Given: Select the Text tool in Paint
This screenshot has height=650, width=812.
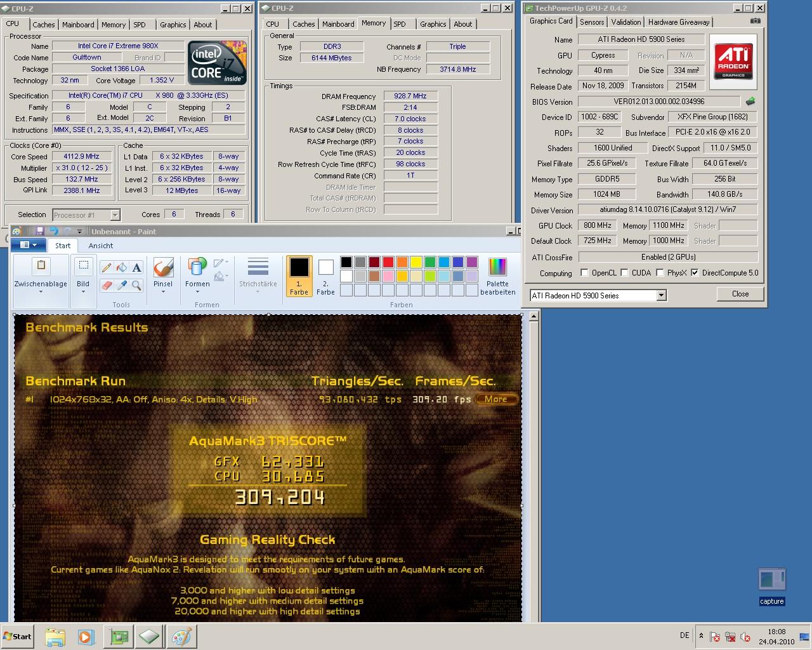Looking at the screenshot, I should coord(137,268).
